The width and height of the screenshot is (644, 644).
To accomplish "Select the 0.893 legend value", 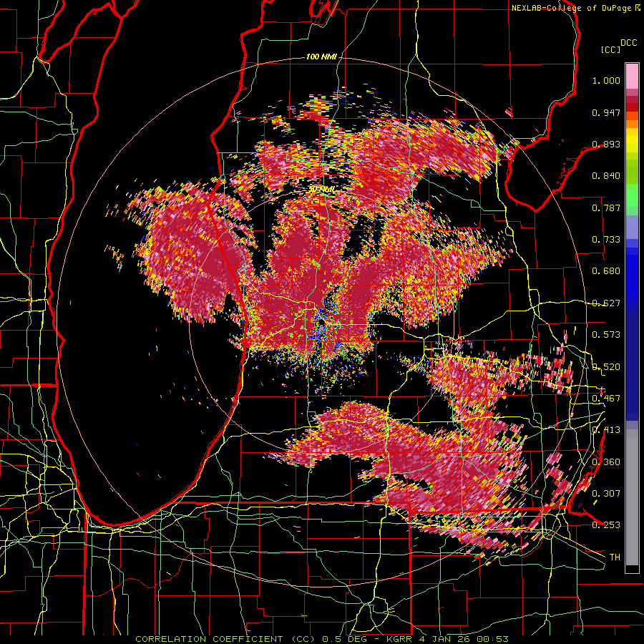I will click(x=606, y=144).
